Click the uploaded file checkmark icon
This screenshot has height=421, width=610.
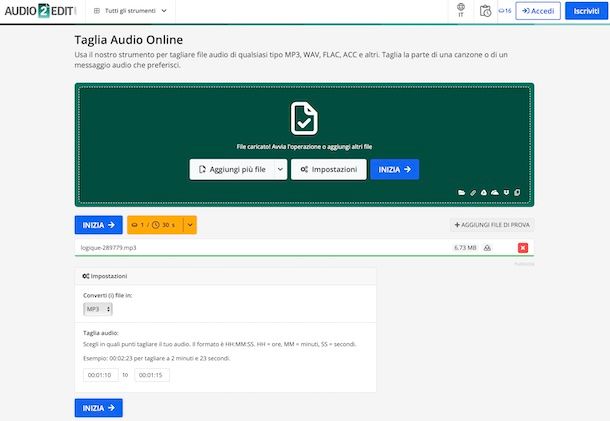pyautogui.click(x=304, y=118)
